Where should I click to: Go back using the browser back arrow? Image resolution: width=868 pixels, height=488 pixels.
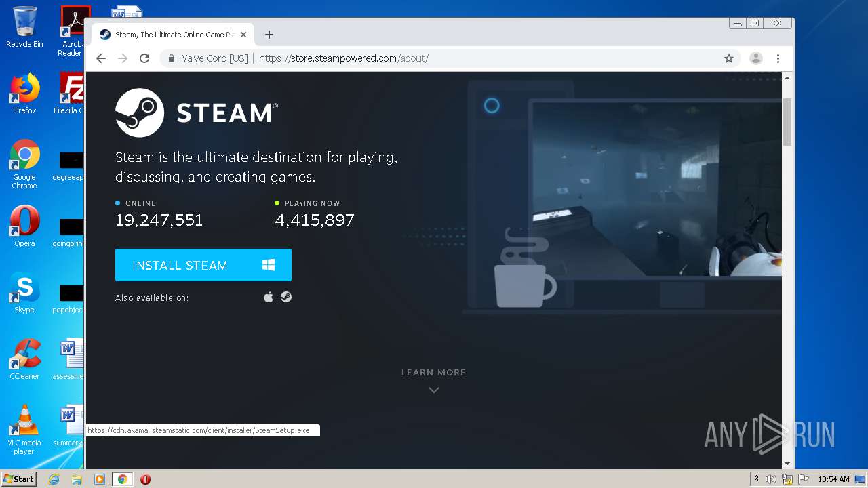tap(101, 58)
